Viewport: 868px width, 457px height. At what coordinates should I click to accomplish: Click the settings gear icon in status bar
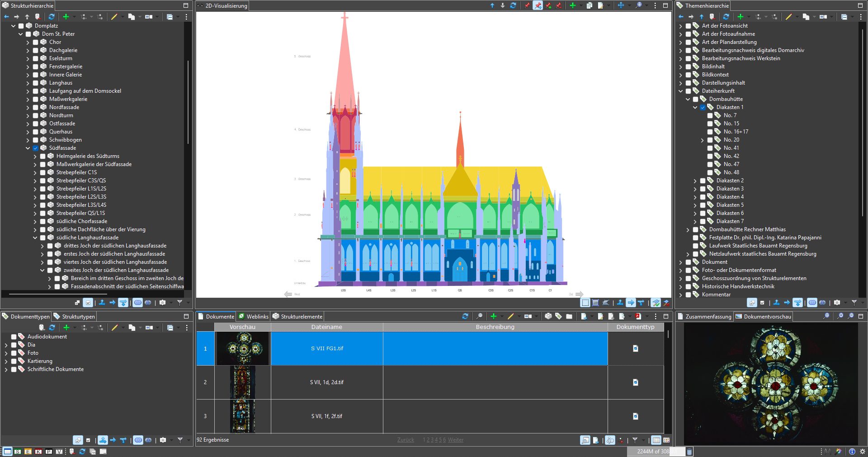pyautogui.click(x=862, y=452)
